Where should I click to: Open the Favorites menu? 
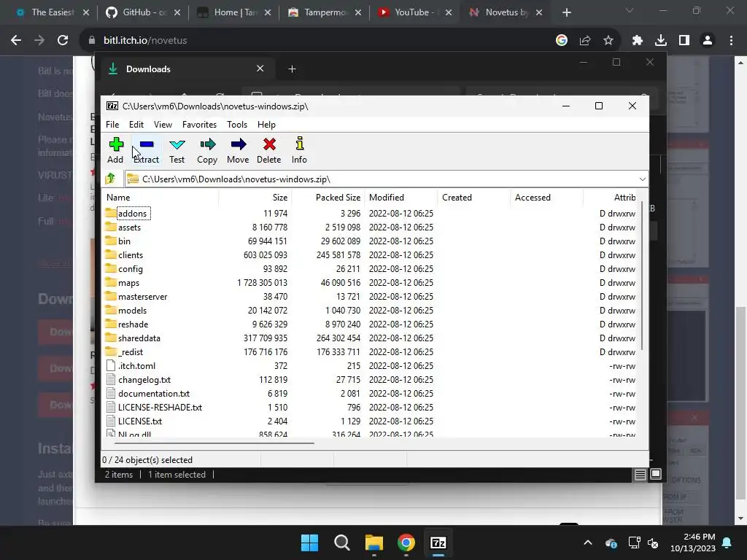tap(199, 124)
